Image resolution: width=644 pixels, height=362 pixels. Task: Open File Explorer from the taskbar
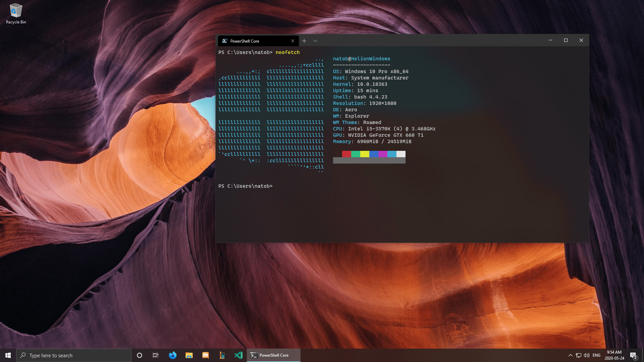(189, 355)
